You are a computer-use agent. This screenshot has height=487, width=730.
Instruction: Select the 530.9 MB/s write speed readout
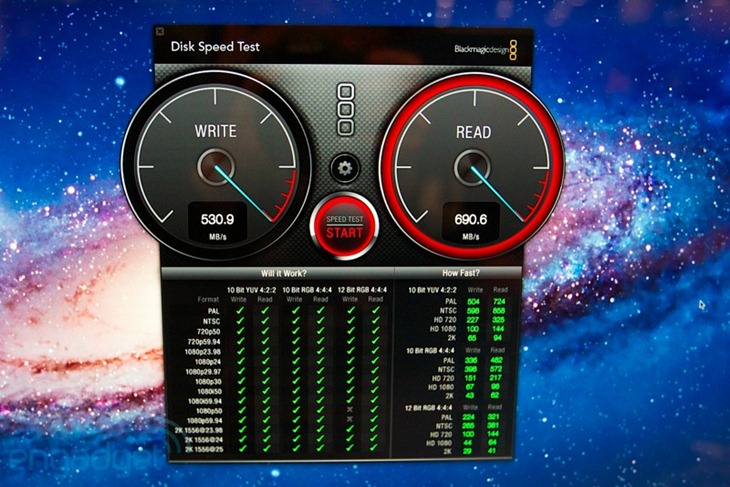(217, 223)
